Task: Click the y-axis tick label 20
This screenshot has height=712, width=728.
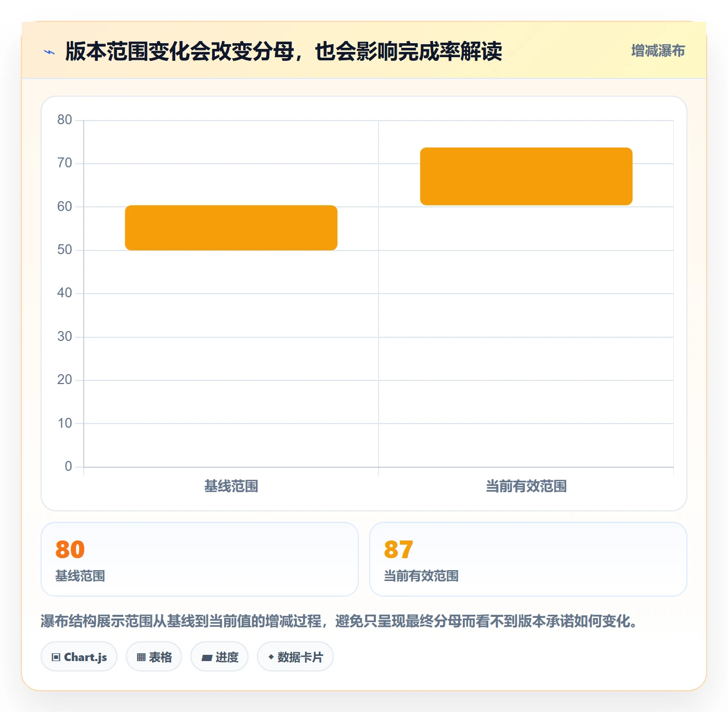Action: coord(64,380)
